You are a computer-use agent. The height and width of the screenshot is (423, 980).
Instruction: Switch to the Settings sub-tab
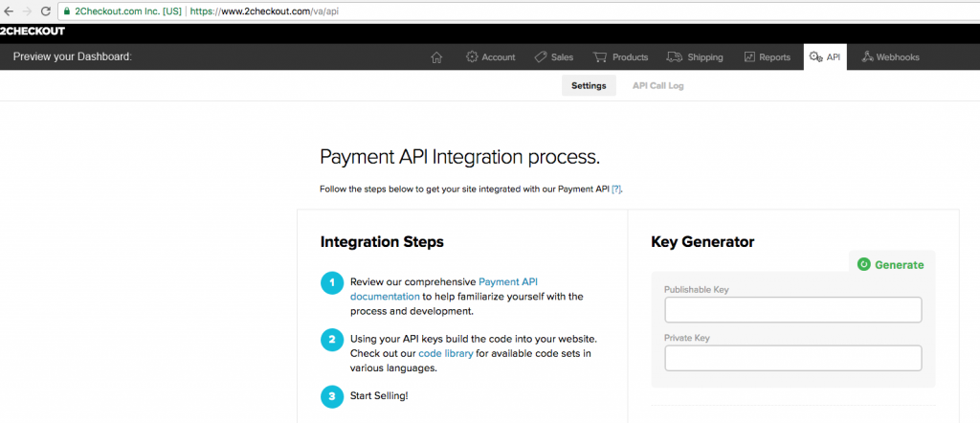coord(589,86)
